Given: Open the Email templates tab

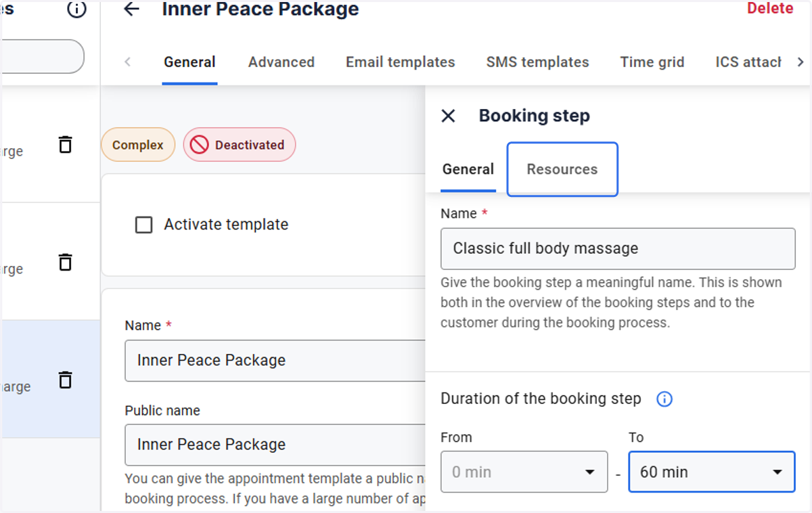Looking at the screenshot, I should tap(401, 62).
